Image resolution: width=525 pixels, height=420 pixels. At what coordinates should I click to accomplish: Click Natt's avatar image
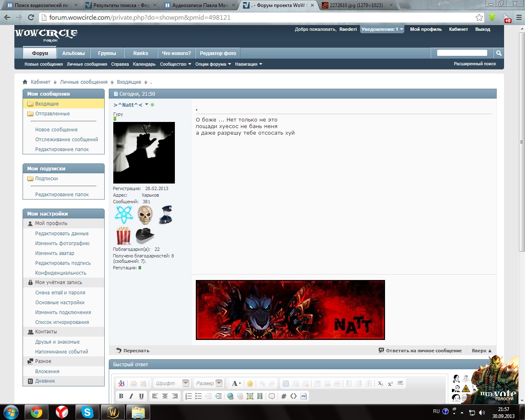point(144,153)
